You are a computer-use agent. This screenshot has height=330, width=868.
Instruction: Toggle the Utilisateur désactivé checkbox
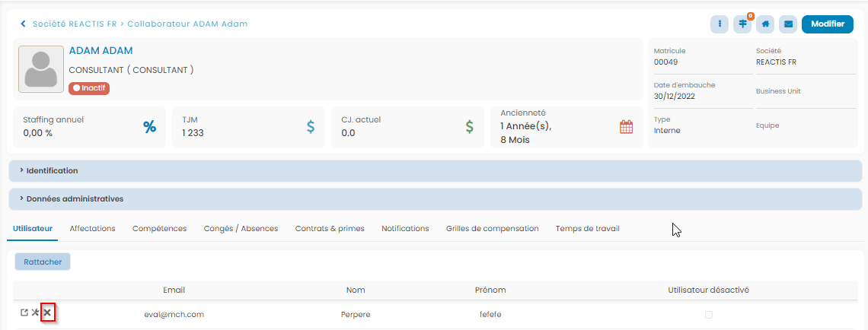tap(709, 314)
